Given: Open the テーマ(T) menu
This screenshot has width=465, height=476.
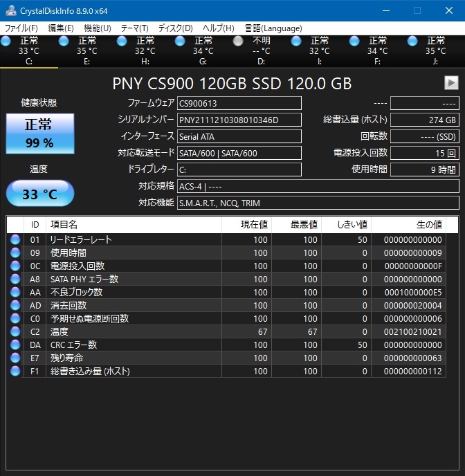Looking at the screenshot, I should (x=134, y=28).
